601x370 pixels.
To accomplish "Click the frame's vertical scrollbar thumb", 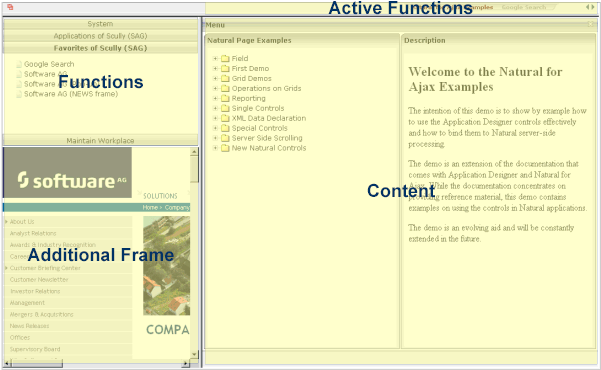I will pos(194,169).
